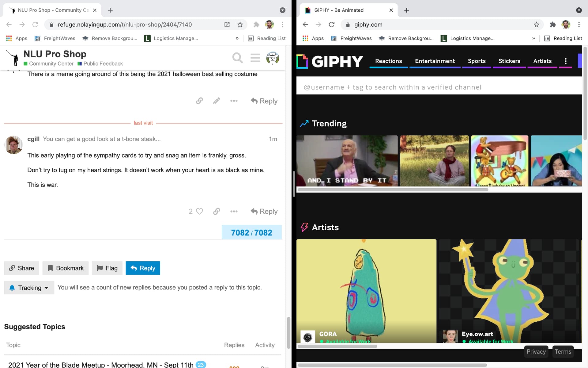Select the Stickers menu on GIPHY
Image resolution: width=588 pixels, height=368 pixels.
tap(509, 61)
